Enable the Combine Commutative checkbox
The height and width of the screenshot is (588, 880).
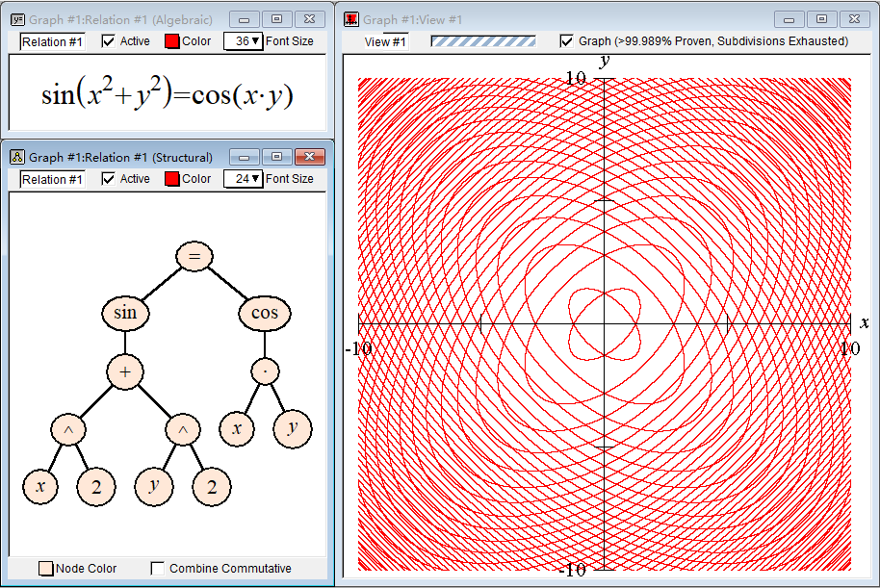tap(158, 569)
